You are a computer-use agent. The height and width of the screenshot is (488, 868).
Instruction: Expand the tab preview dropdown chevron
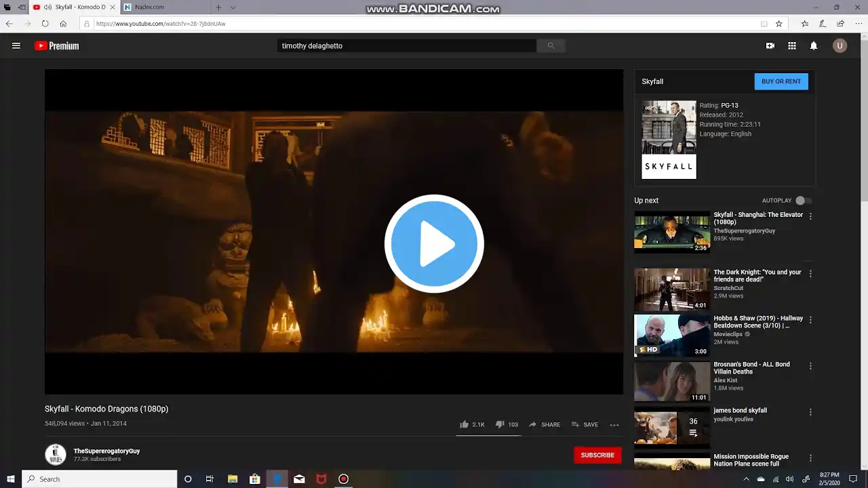point(233,7)
